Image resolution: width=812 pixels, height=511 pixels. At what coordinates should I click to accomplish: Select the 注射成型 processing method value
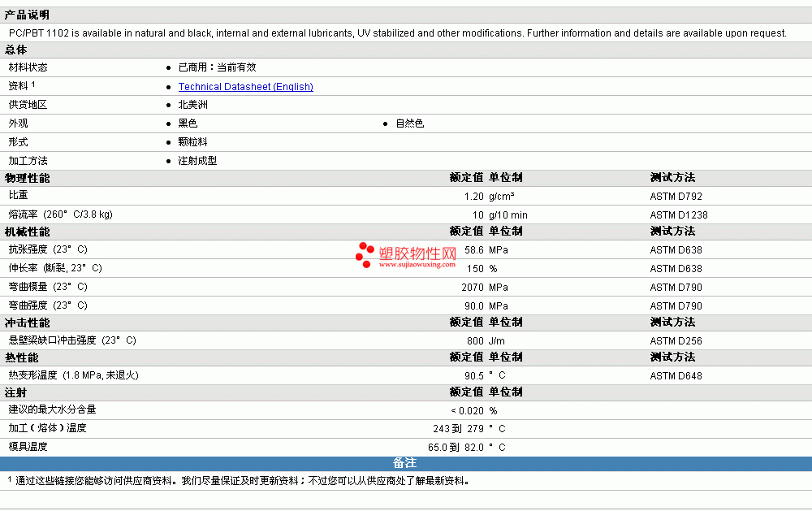tap(197, 161)
